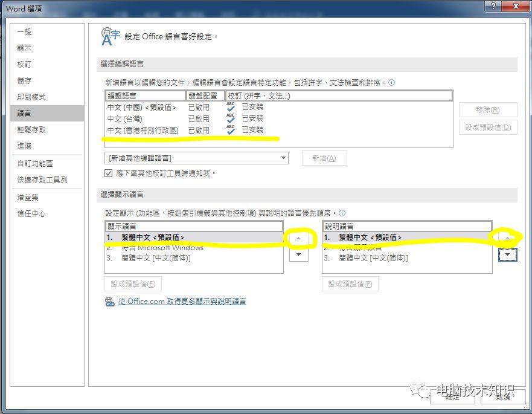Screen dimensions: 532x414
Task: Click the 移除(R) button
Action: pyautogui.click(x=488, y=110)
